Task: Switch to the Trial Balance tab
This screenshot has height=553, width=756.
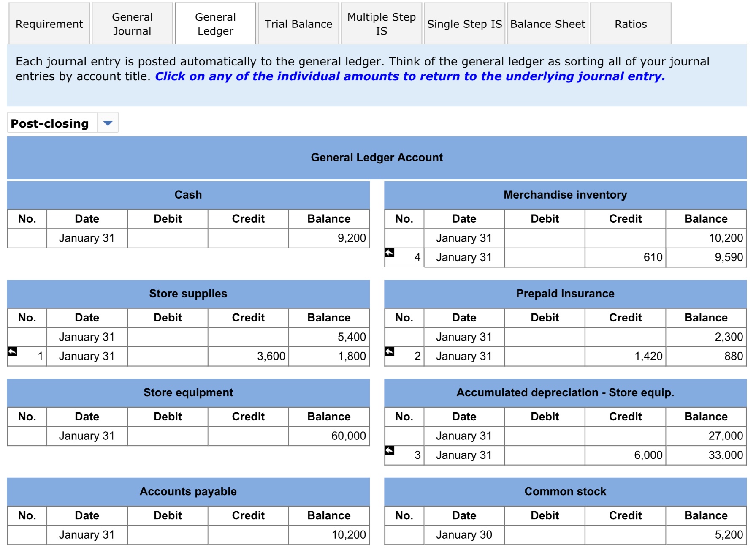Action: [298, 24]
